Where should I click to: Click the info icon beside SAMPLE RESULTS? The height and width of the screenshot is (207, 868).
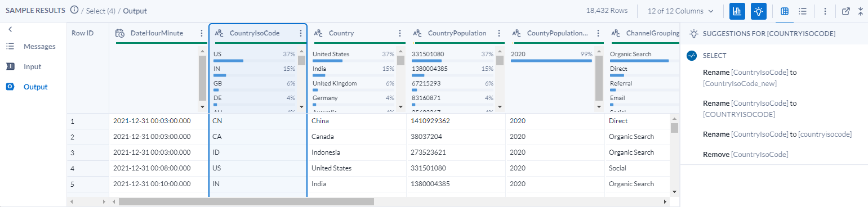point(74,11)
